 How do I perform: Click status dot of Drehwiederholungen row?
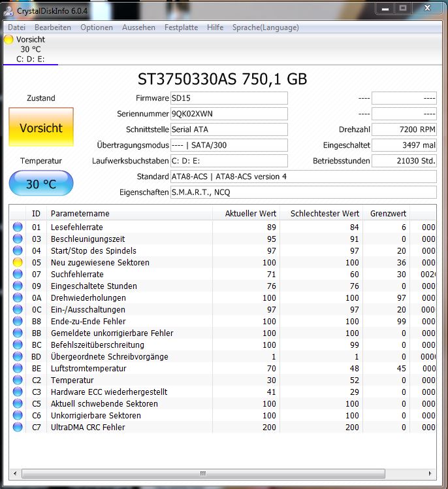18,298
